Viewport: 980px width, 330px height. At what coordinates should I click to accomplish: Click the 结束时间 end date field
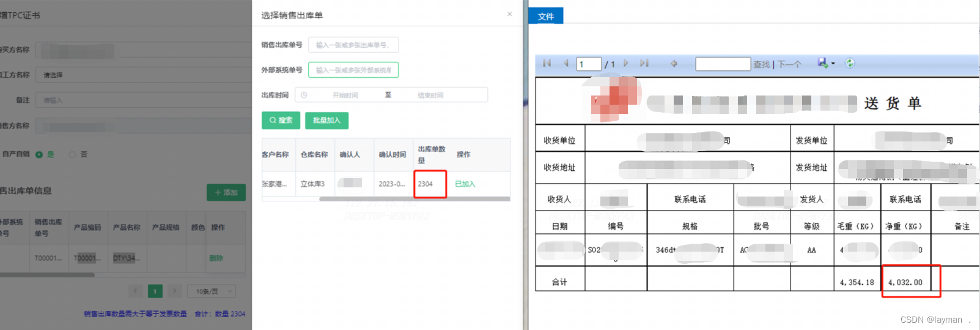pos(431,95)
